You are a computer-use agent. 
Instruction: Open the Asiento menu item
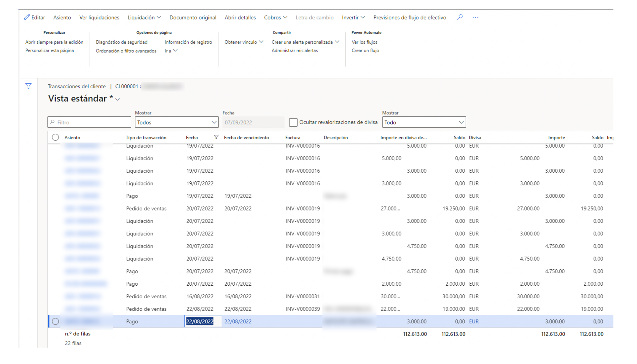pyautogui.click(x=62, y=17)
